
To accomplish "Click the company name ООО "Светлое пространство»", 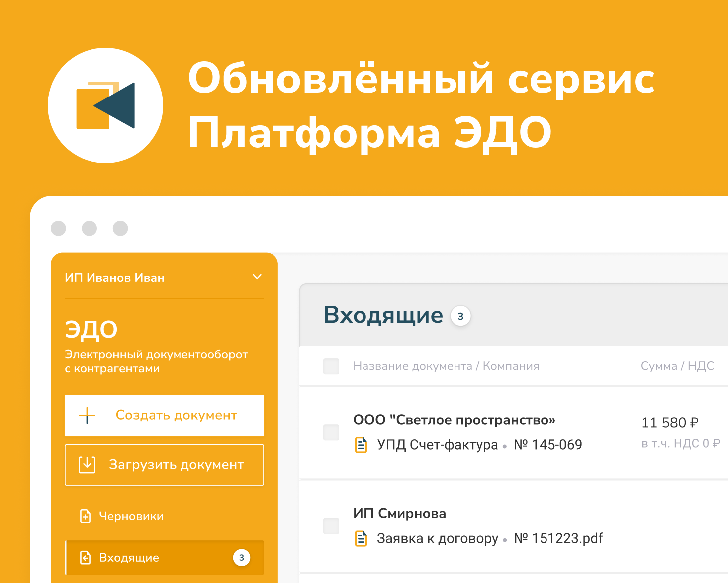I will (x=454, y=420).
